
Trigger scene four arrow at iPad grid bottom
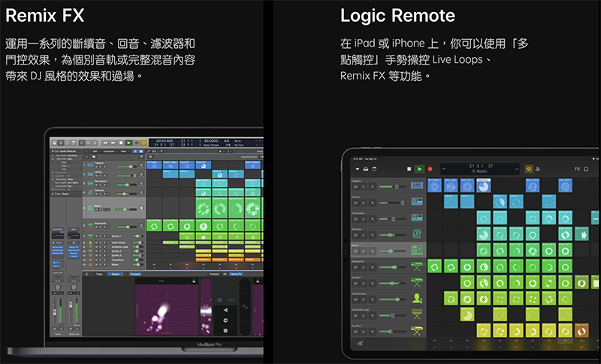pos(483,342)
